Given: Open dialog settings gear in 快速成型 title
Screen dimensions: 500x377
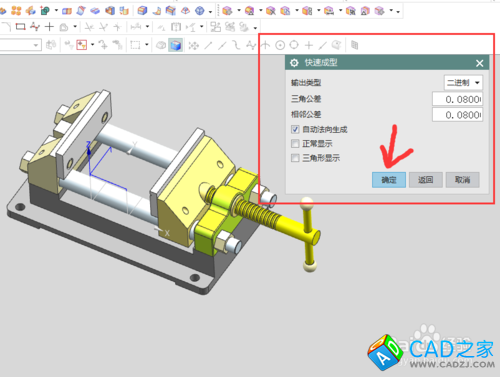Looking at the screenshot, I should (x=294, y=63).
